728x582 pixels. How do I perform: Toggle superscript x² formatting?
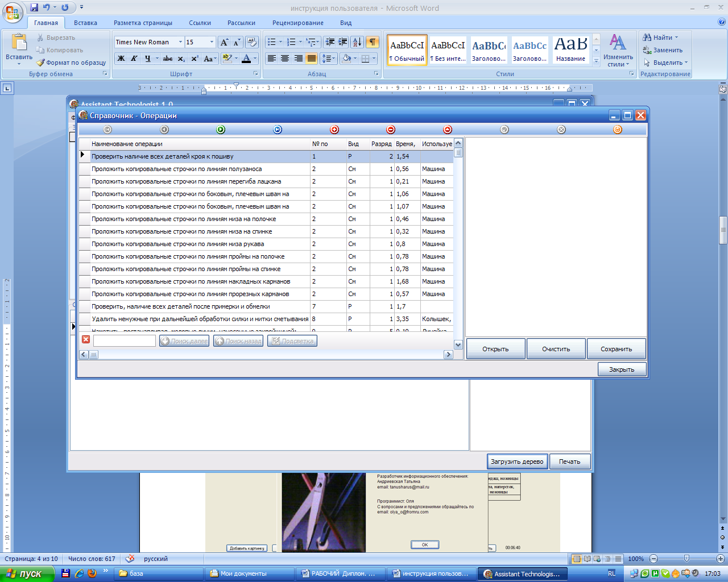[x=195, y=59]
